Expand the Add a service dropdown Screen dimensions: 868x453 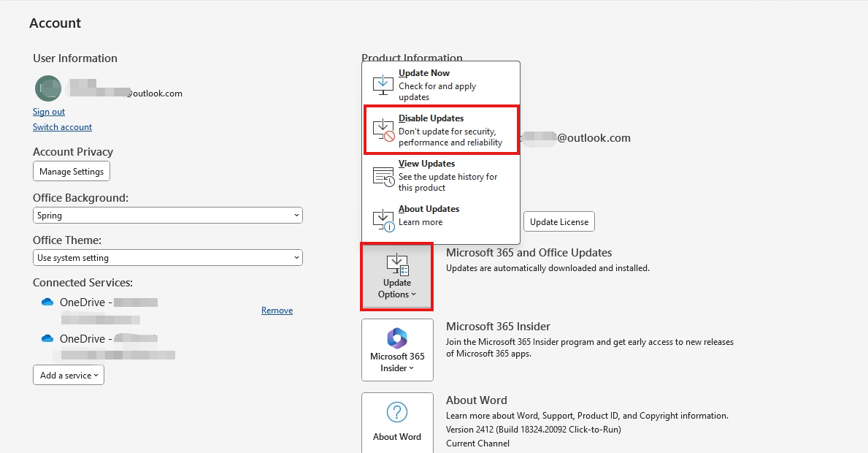[69, 375]
